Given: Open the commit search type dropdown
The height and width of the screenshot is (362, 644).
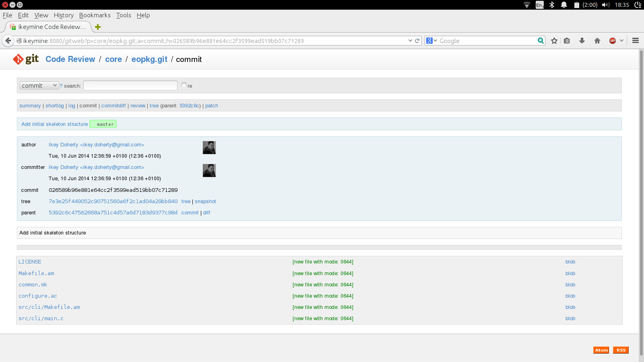Looking at the screenshot, I should 39,86.
